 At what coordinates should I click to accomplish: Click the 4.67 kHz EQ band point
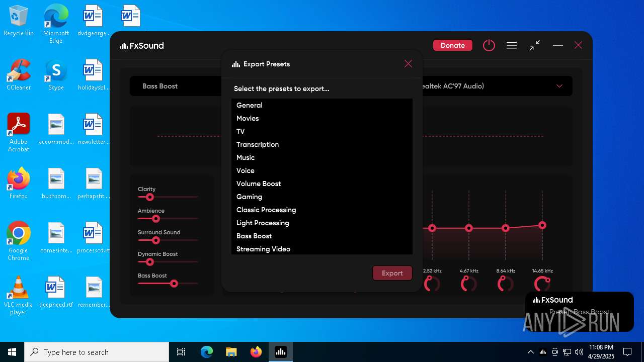(469, 228)
